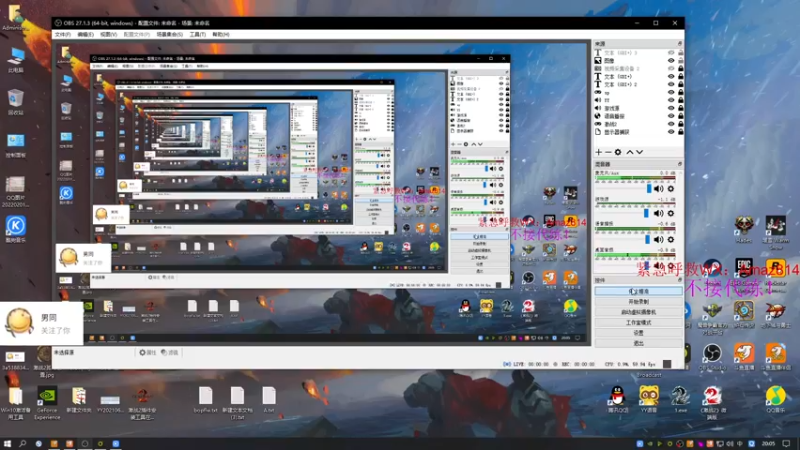800x450 pixels.
Task: Toggle visibility of the 图像 source
Action: tap(671, 61)
